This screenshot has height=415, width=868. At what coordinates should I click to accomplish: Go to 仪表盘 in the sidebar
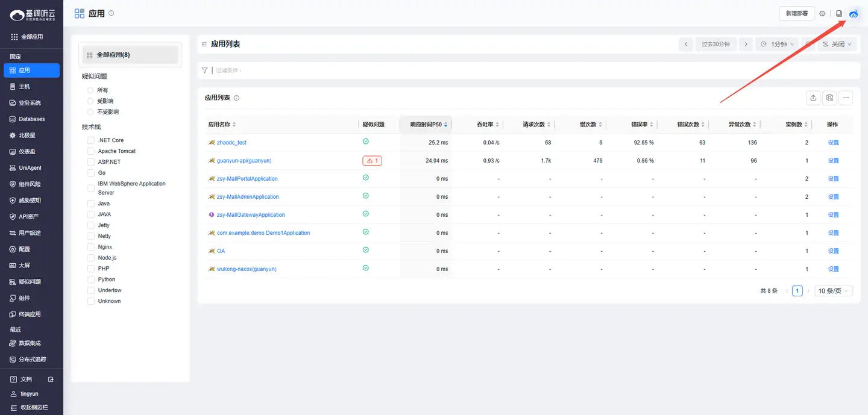[27, 152]
